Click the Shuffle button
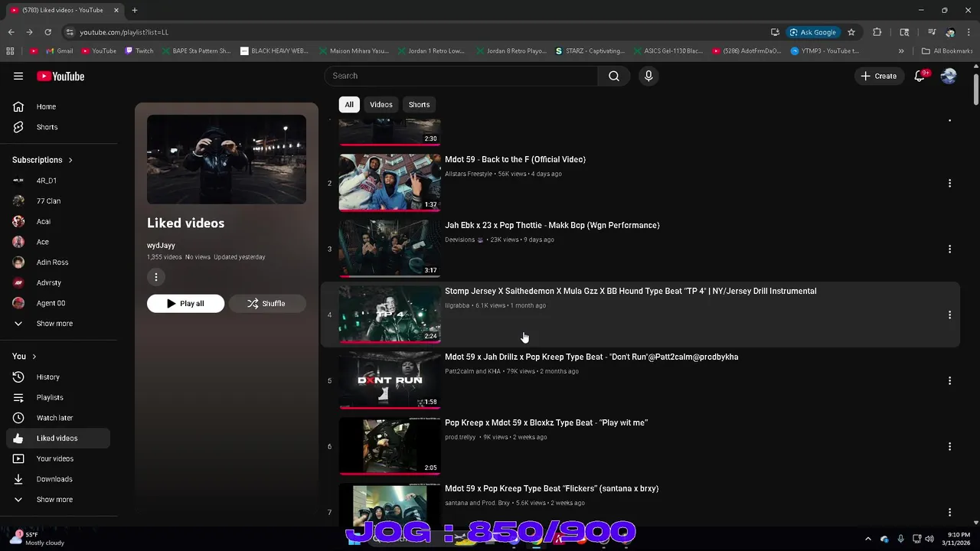The width and height of the screenshot is (980, 551). (x=267, y=304)
